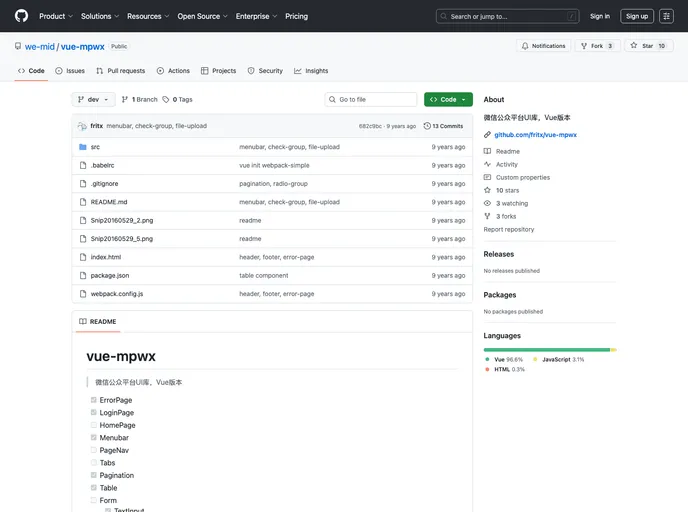Click the file icon next to .gitignore
This screenshot has height=512, width=688.
tap(82, 184)
